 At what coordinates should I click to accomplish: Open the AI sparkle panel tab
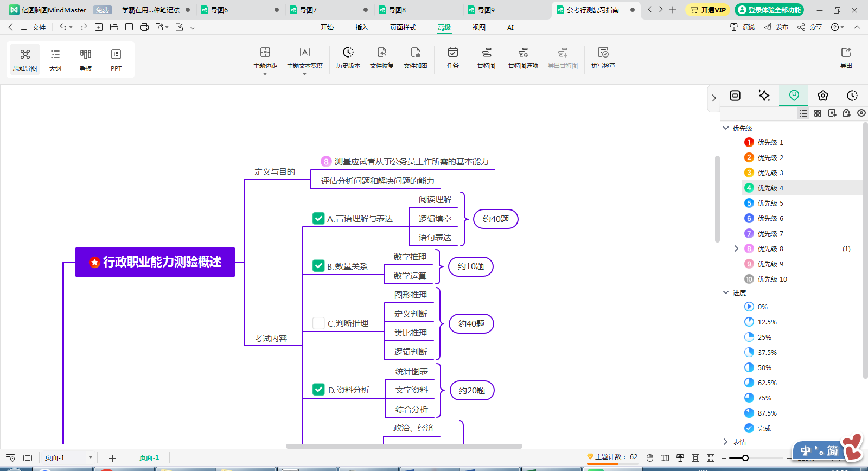[764, 96]
